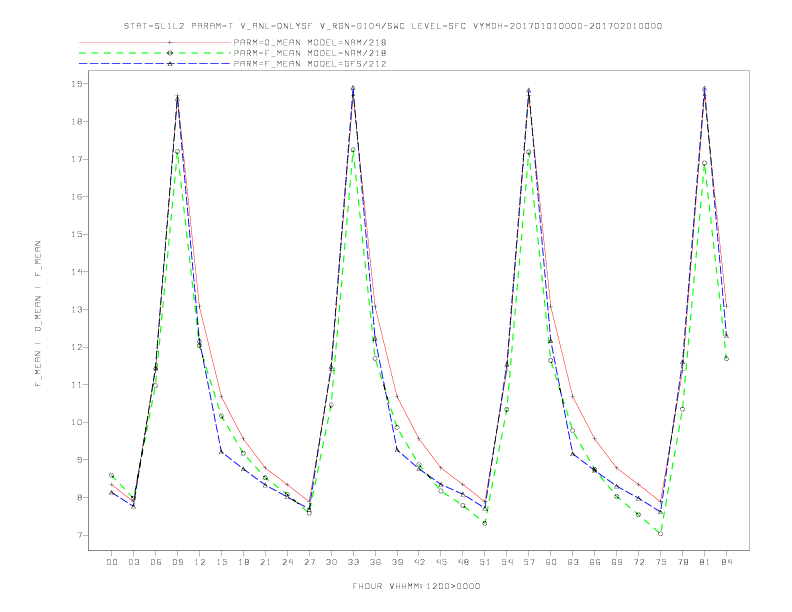Click y-axis tick label 8
Screen dimensions: 792x612
(x=79, y=498)
